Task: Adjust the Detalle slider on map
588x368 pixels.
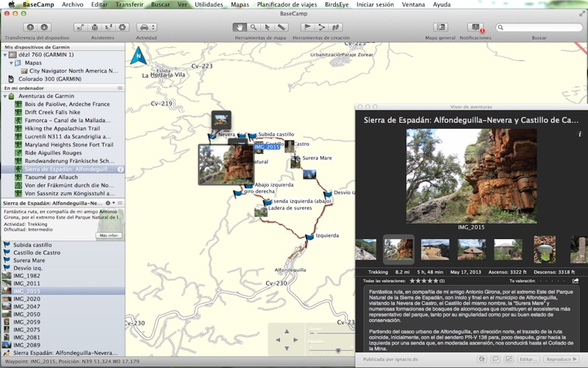Action: click(x=331, y=350)
